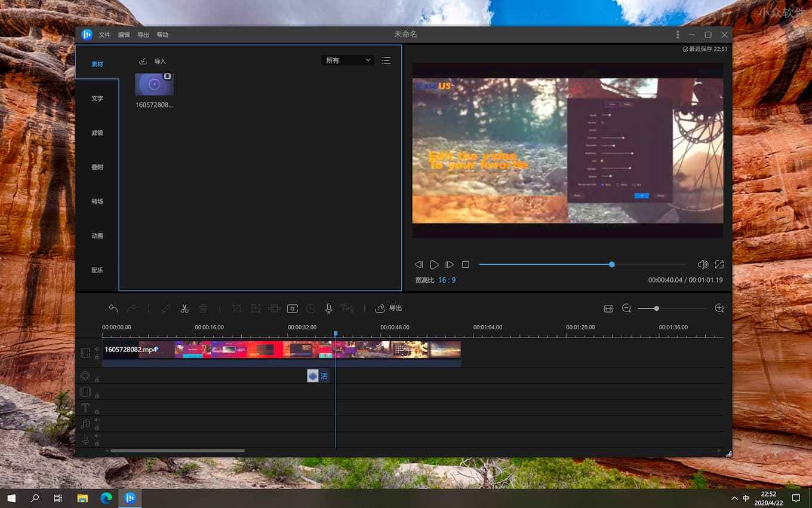Zoom in the timeline with plus magnifier
Image resolution: width=812 pixels, height=508 pixels.
719,308
